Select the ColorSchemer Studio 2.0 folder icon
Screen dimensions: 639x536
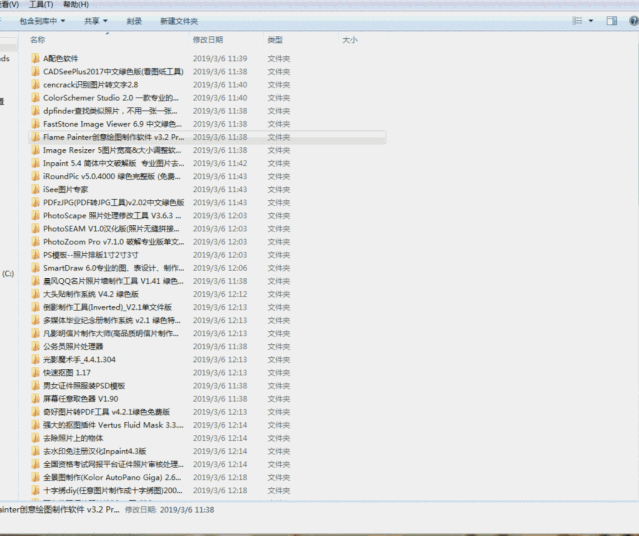(36, 97)
